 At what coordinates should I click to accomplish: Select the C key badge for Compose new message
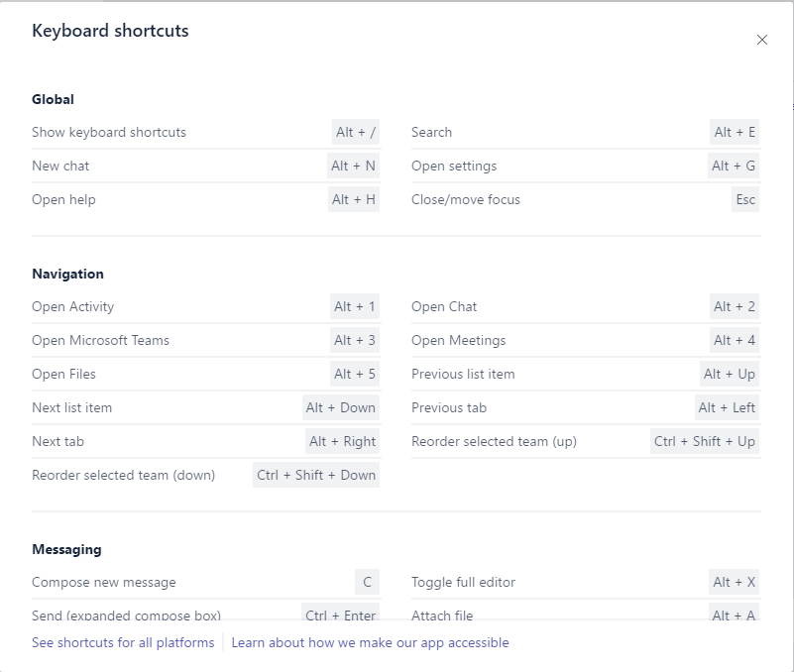point(368,582)
